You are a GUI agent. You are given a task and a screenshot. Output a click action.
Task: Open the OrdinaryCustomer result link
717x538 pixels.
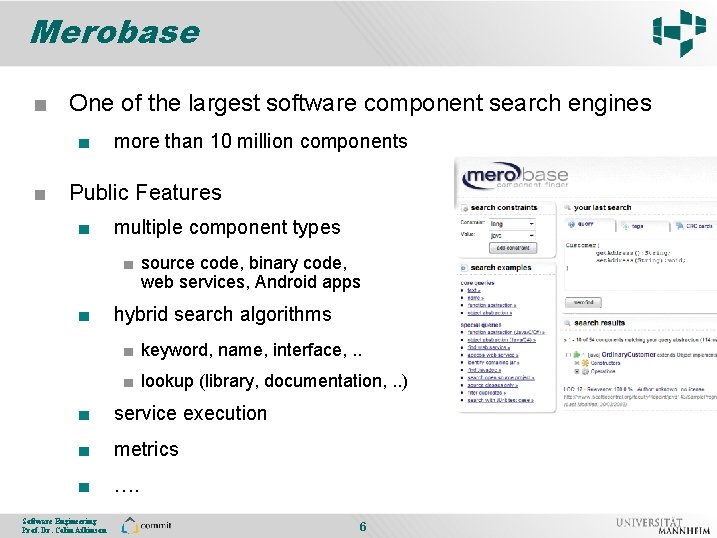pos(628,355)
